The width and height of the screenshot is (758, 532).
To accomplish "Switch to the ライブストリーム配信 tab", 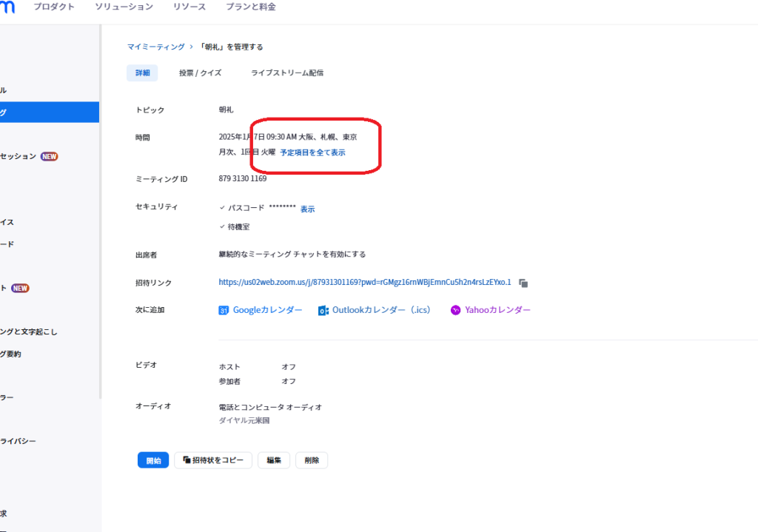I will tap(287, 73).
